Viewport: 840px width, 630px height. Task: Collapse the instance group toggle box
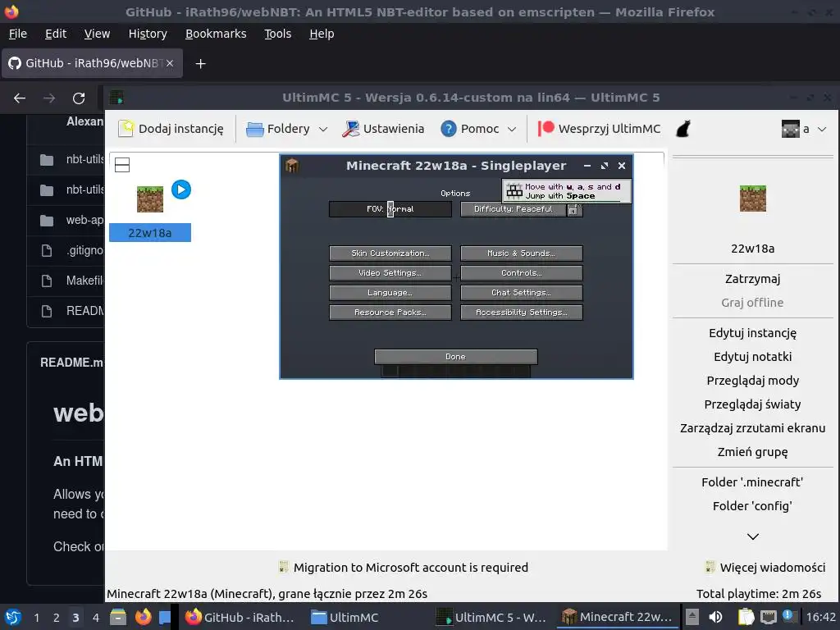(x=122, y=165)
